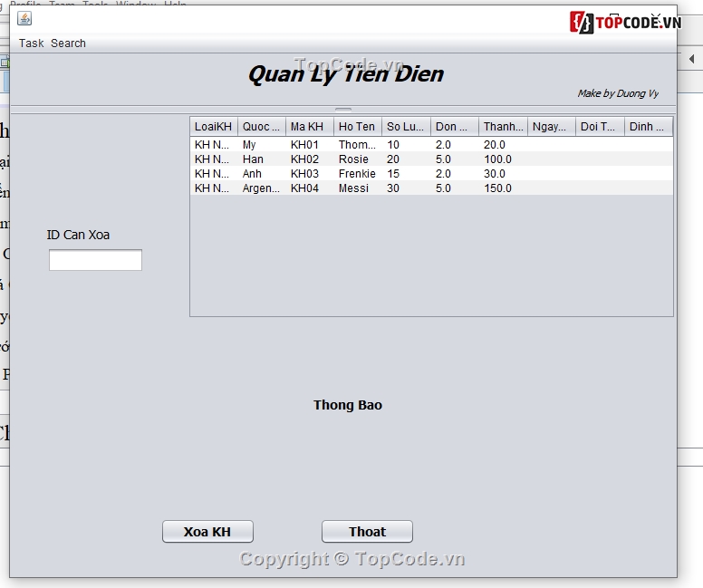The height and width of the screenshot is (588, 703).
Task: Click the Xoa KH button
Action: point(207,532)
